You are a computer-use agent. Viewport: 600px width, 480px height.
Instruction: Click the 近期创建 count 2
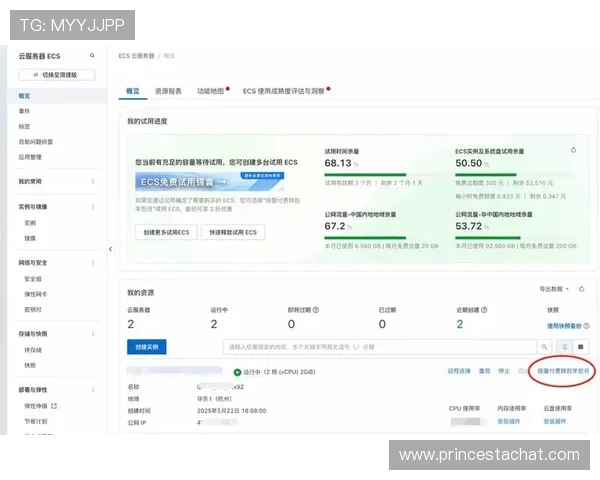pyautogui.click(x=460, y=324)
